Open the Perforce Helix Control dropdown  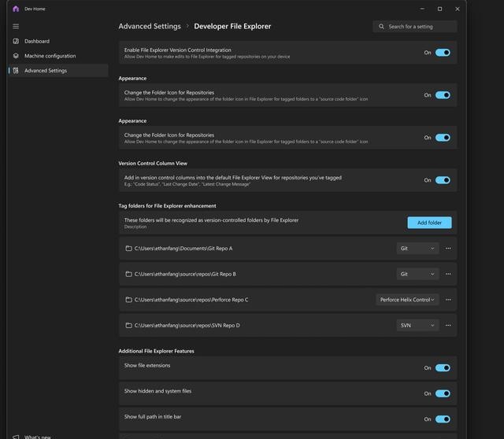[407, 300]
